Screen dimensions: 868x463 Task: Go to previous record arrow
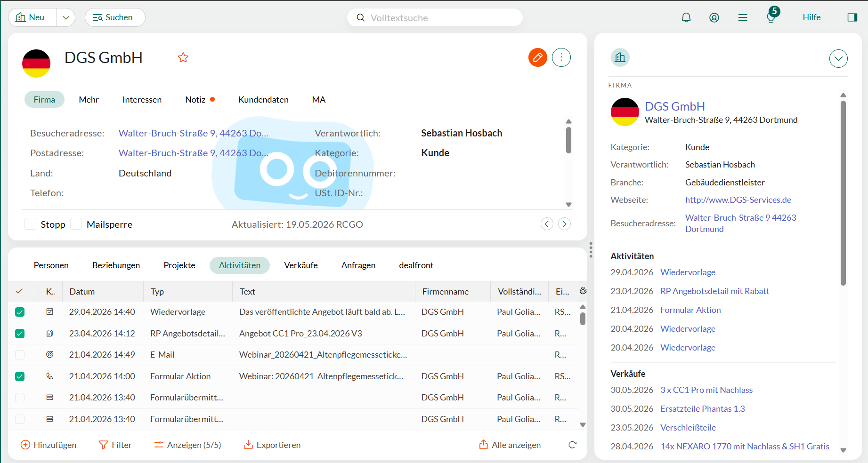point(547,224)
